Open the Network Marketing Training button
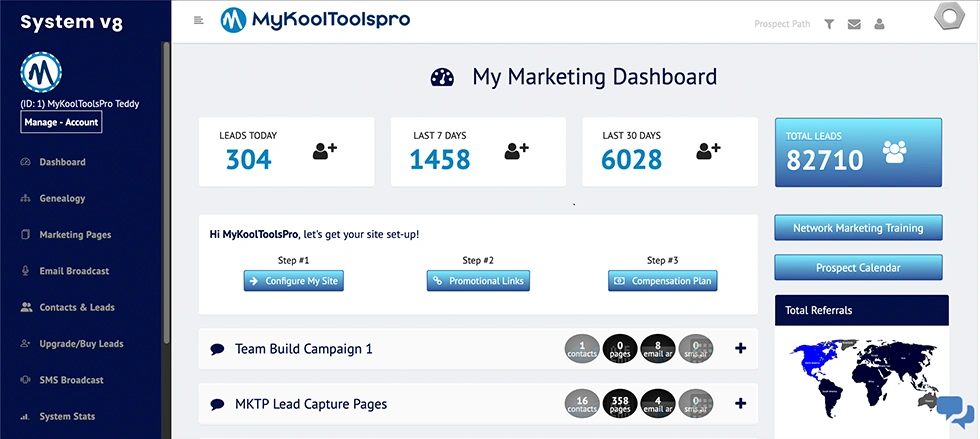This screenshot has width=980, height=439. tap(858, 228)
